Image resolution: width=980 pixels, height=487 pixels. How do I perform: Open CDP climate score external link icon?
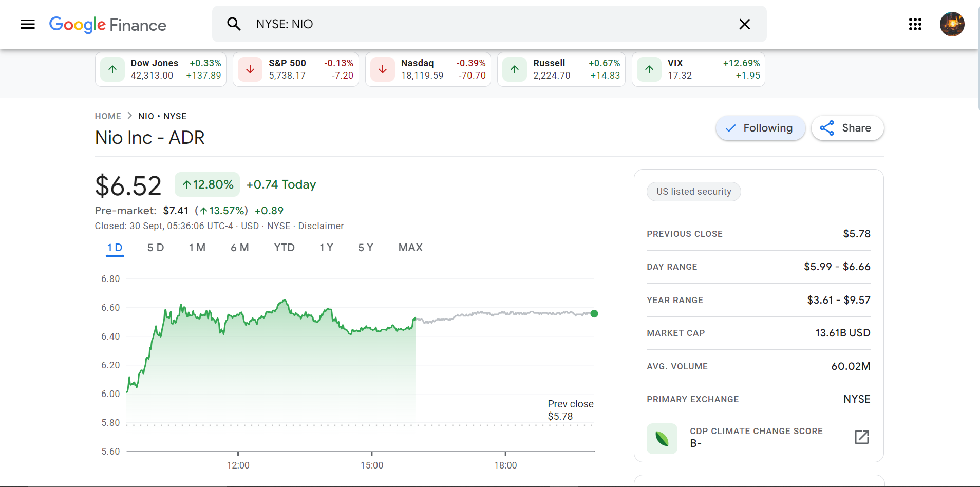(x=862, y=437)
